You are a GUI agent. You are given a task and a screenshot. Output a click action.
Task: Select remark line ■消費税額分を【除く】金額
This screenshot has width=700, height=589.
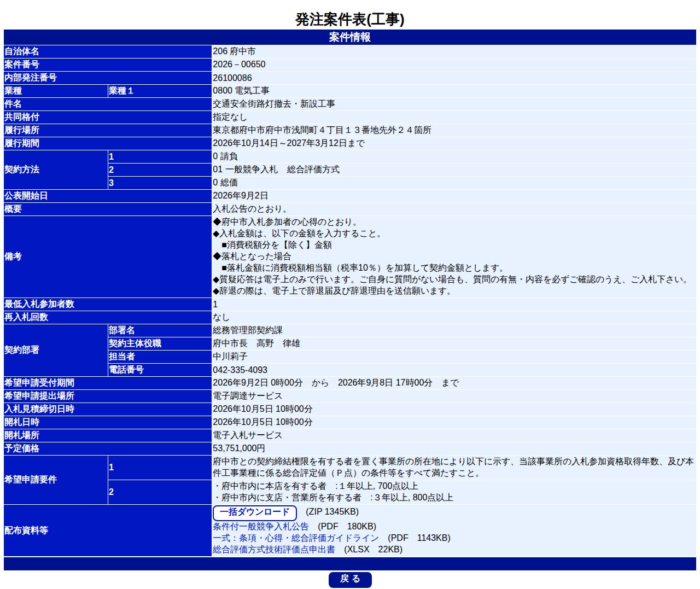(x=277, y=245)
